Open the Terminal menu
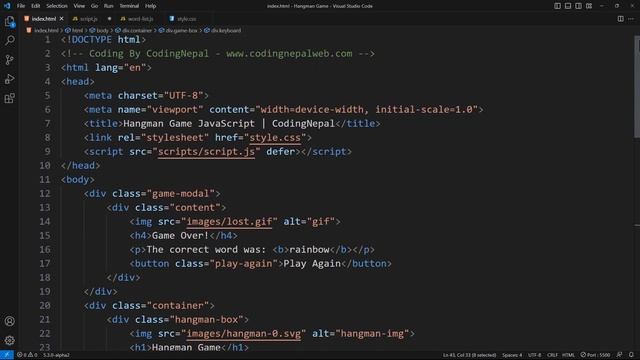 coord(129,6)
